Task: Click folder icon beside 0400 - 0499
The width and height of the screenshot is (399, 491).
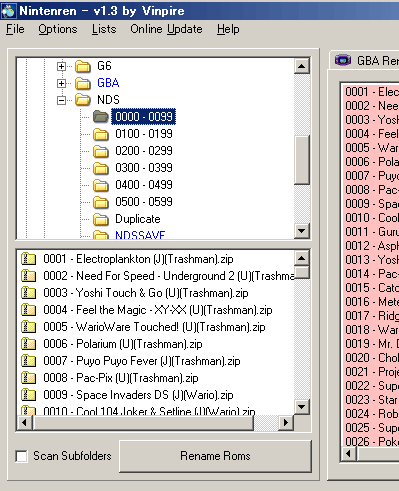Action: click(x=101, y=185)
